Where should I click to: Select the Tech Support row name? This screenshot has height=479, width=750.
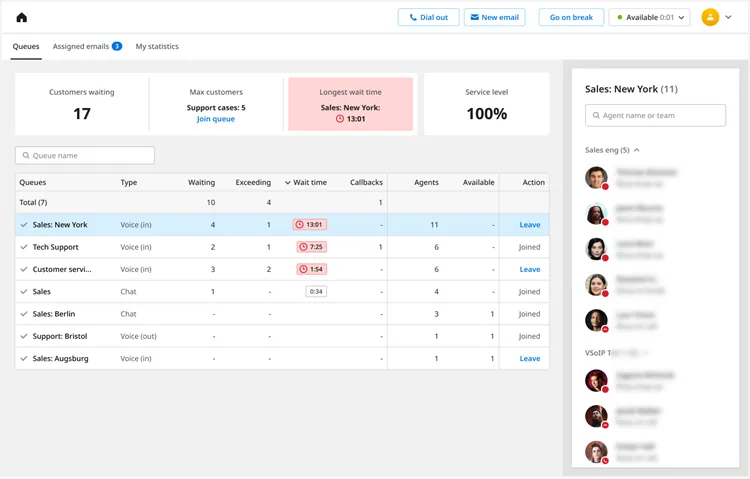[55, 247]
